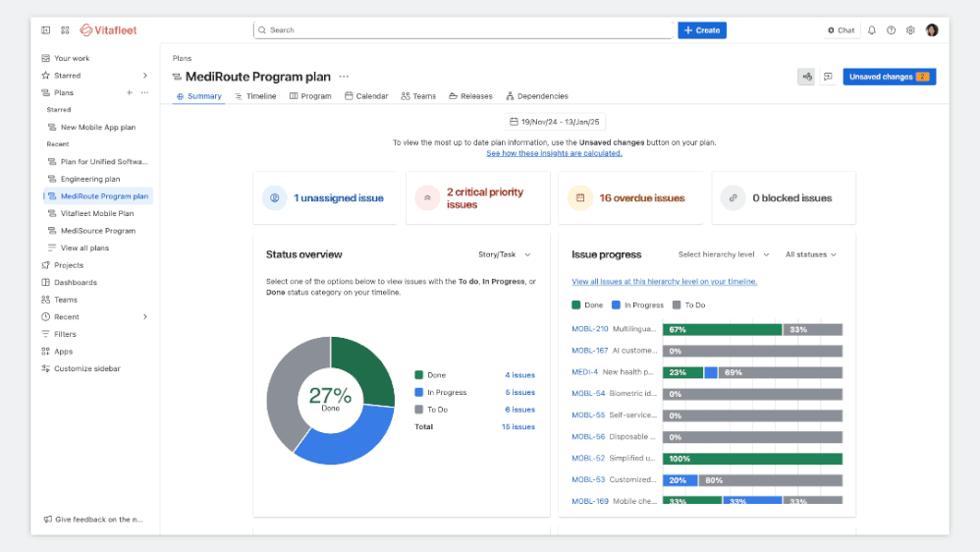Switch to the Program tab
Screen dimensions: 980x552
pyautogui.click(x=310, y=96)
